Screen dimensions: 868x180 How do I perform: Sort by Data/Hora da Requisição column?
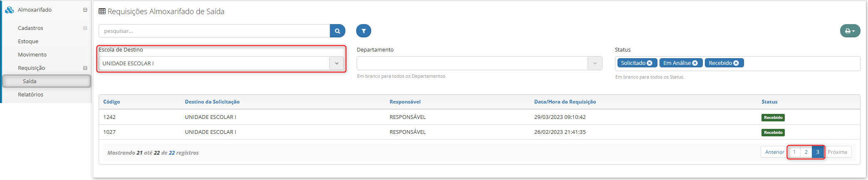(x=565, y=102)
